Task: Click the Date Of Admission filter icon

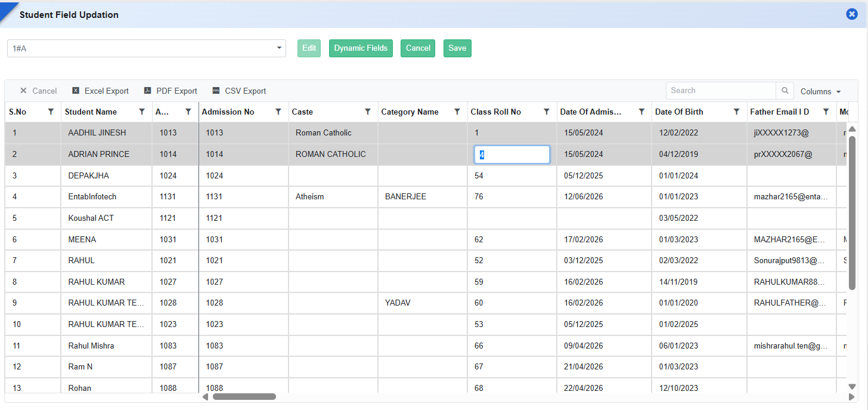Action: tap(641, 112)
